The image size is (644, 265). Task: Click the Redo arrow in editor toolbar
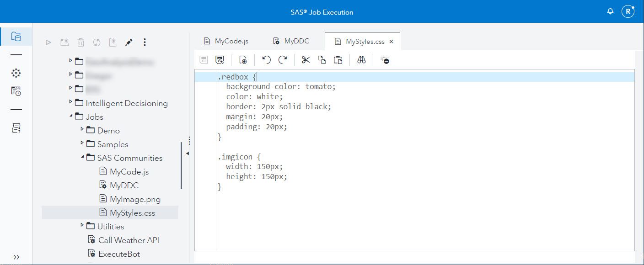click(283, 60)
